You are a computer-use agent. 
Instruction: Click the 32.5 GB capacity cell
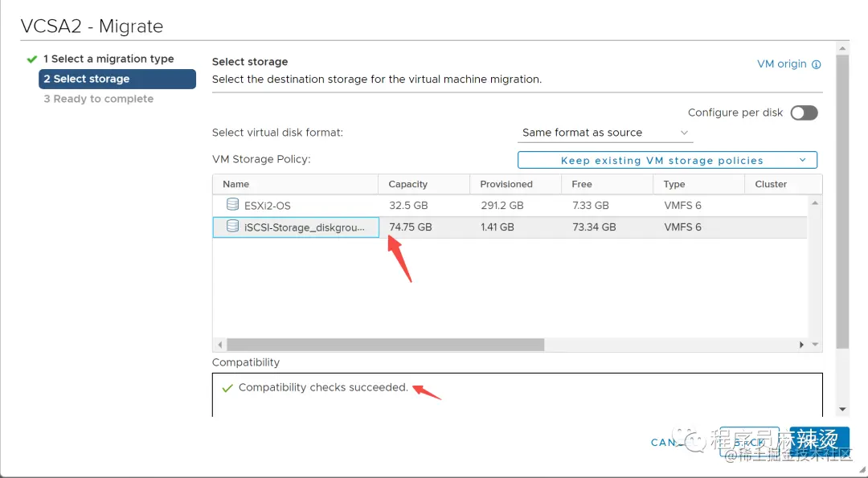coord(408,205)
